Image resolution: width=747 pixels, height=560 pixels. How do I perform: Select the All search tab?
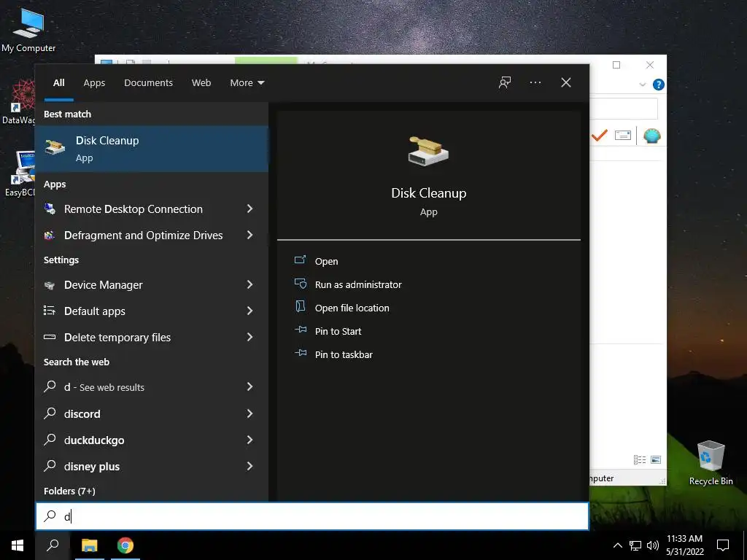tap(58, 83)
